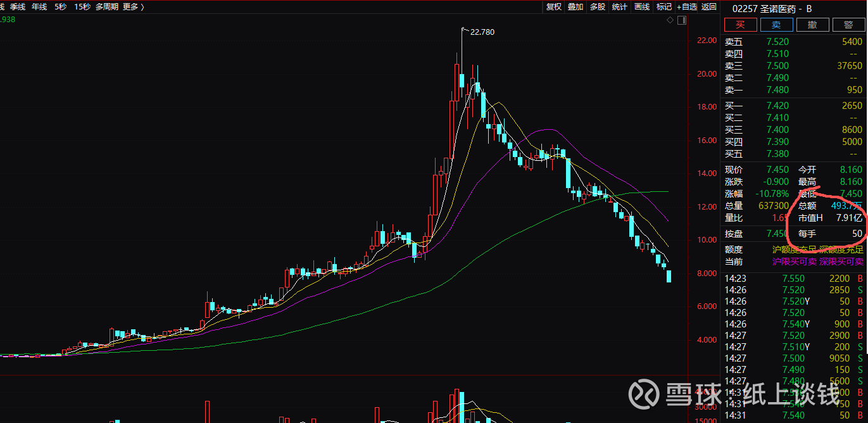
Task: Click the 每手 value 50
Action: [x=857, y=234]
